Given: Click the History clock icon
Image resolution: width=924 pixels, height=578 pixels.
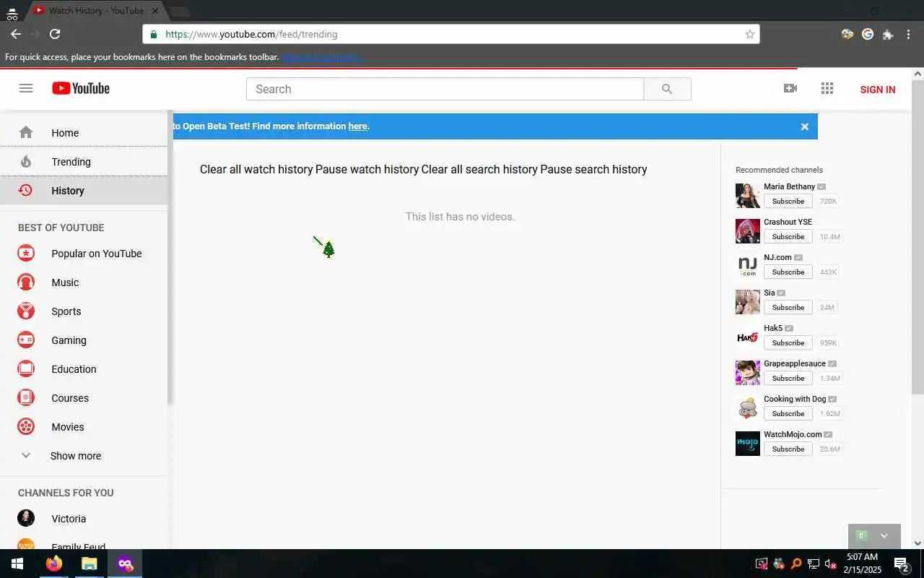Looking at the screenshot, I should 26,190.
